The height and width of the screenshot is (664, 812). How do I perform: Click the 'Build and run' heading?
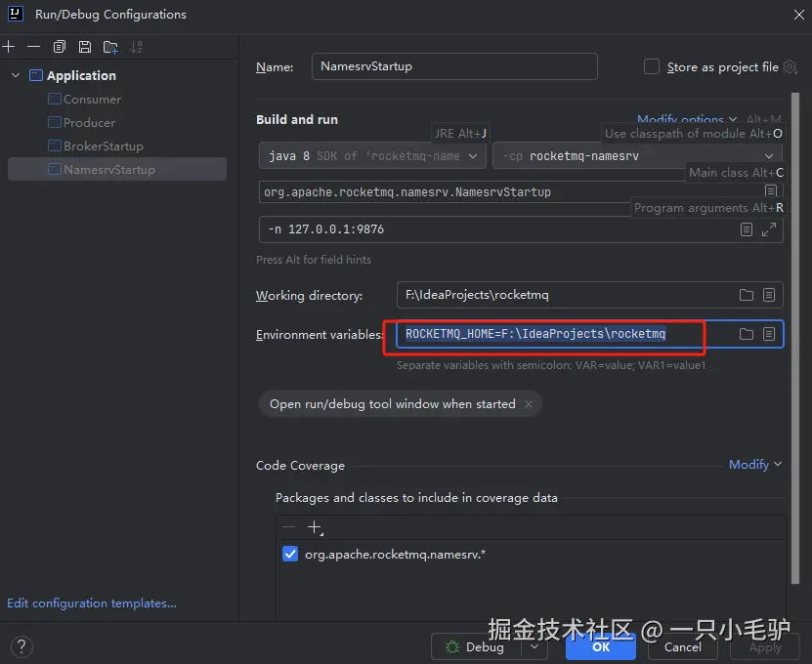click(x=297, y=119)
